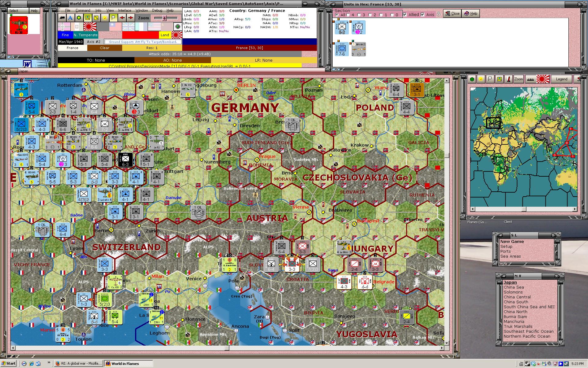
Task: Click red marker icon in minimap toolbar
Action: pos(509,79)
